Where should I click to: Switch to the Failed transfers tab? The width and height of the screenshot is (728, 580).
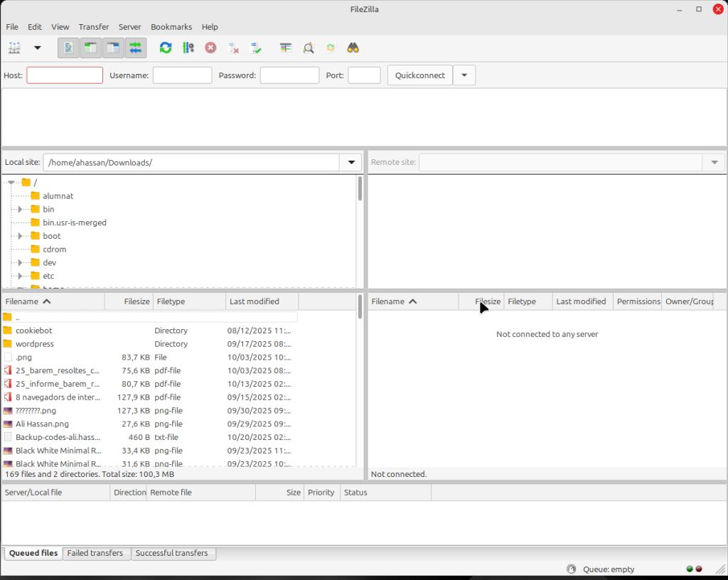[95, 553]
